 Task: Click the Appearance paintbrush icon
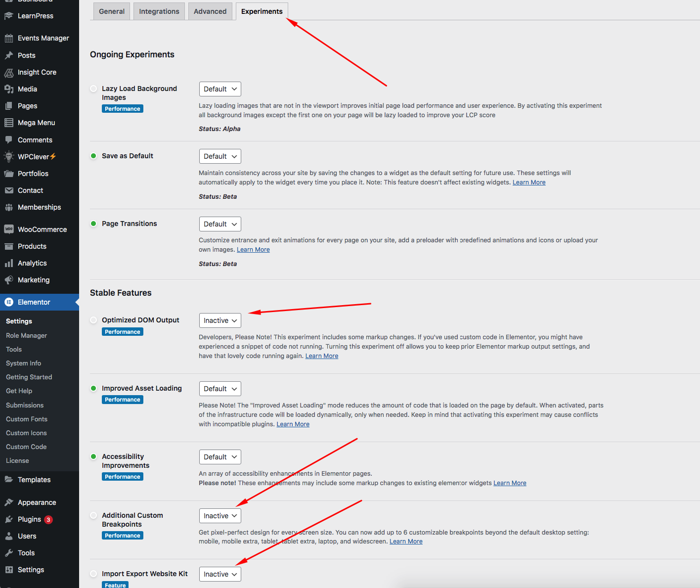9,502
